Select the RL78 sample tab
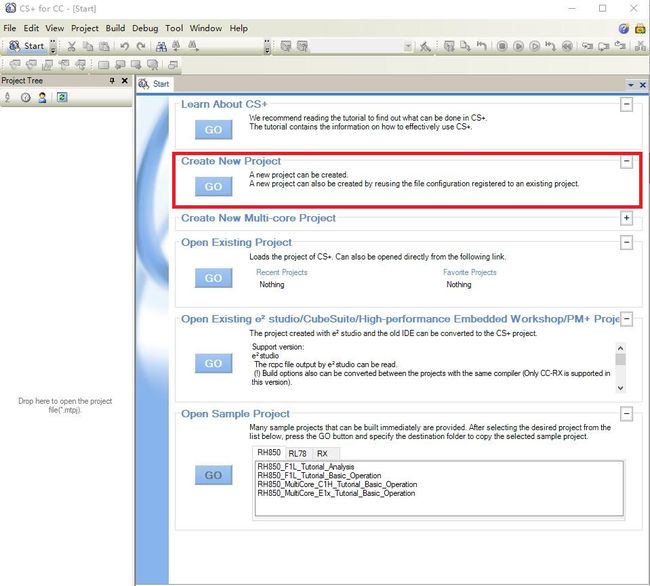This screenshot has height=586, width=650. (x=298, y=453)
